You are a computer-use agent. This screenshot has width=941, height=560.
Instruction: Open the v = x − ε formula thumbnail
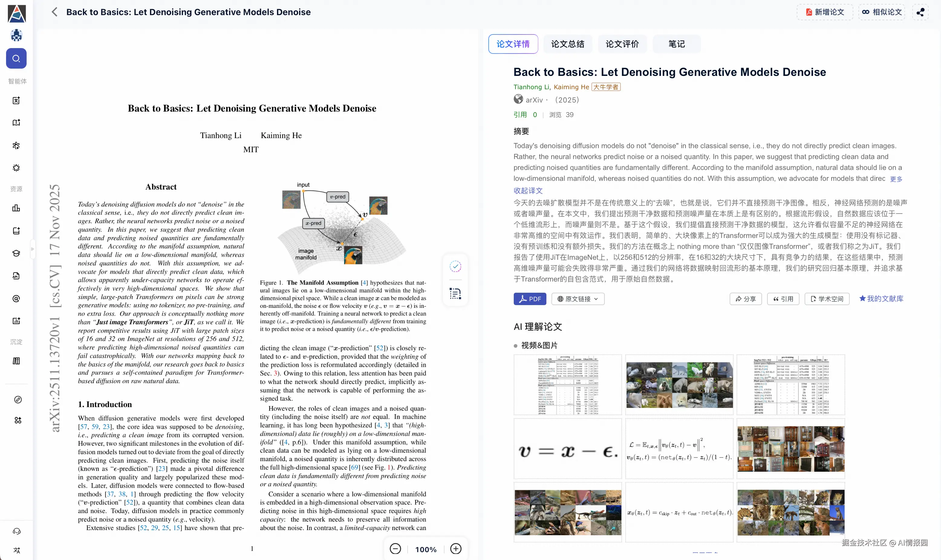pyautogui.click(x=568, y=449)
